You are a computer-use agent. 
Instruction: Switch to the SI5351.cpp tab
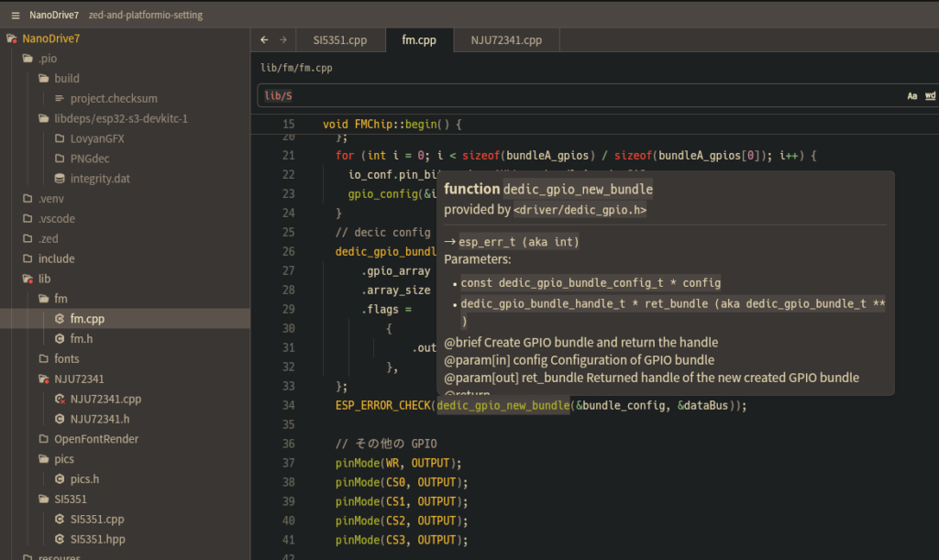[x=339, y=40]
